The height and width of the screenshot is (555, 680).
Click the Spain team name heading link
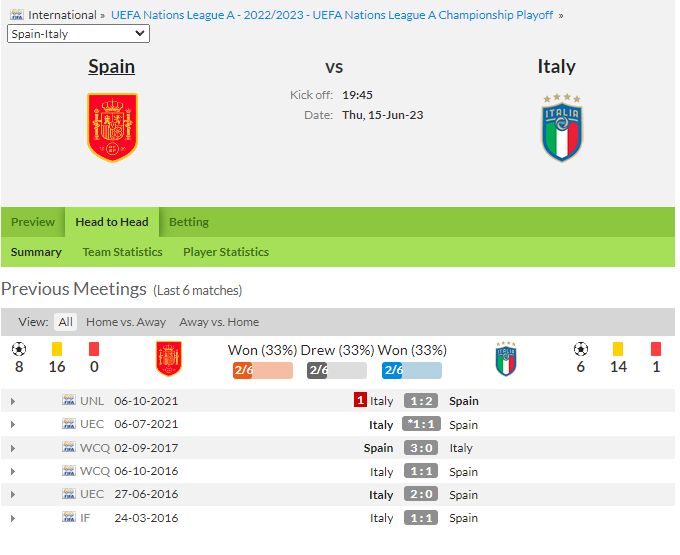coord(111,67)
